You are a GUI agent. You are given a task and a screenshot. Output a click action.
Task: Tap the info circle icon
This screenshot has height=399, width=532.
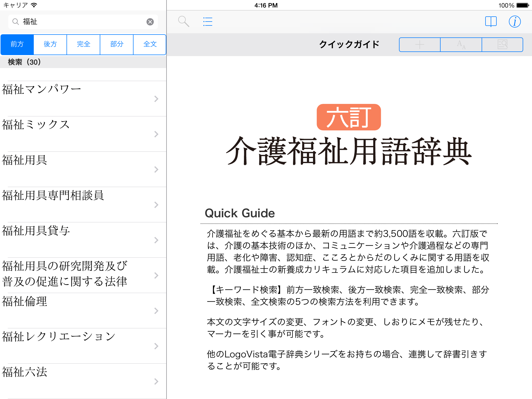point(515,22)
